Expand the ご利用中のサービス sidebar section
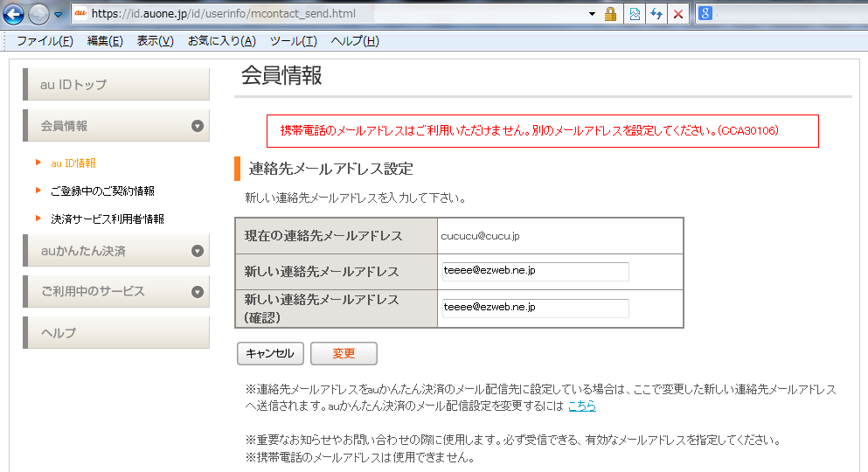Viewport: 868px width, 472px height. (x=116, y=291)
